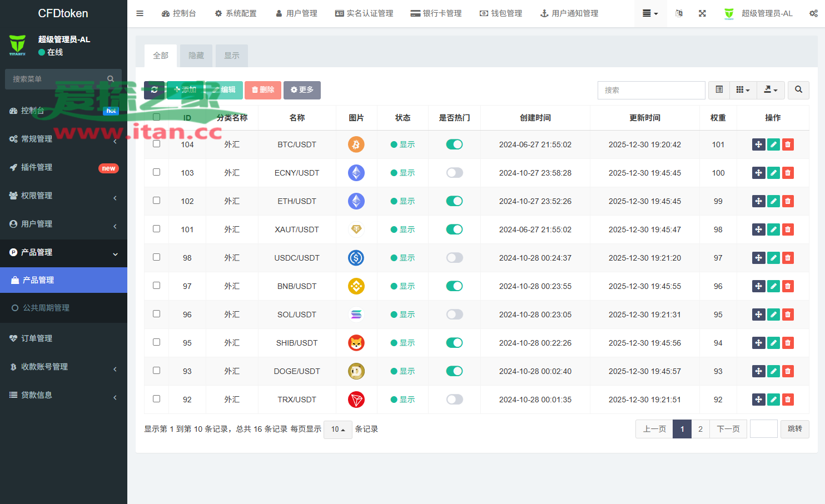Check the checkbox for row ID 98
The width and height of the screenshot is (825, 504).
157,257
